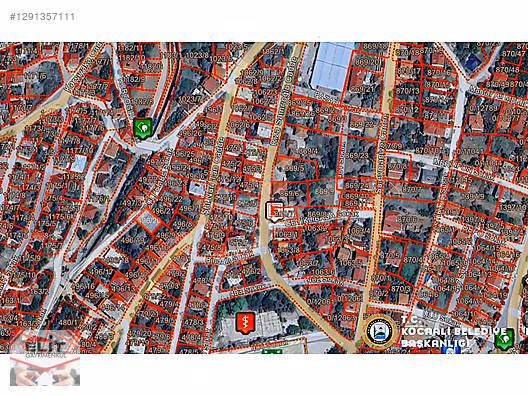
Task: Select parcel label 496/13
Action: click(x=123, y=288)
